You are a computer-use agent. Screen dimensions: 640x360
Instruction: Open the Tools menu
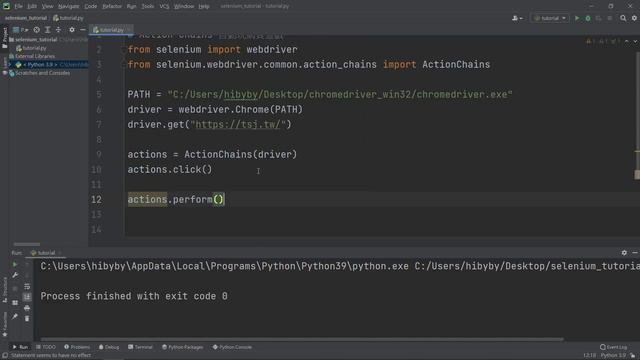148,6
